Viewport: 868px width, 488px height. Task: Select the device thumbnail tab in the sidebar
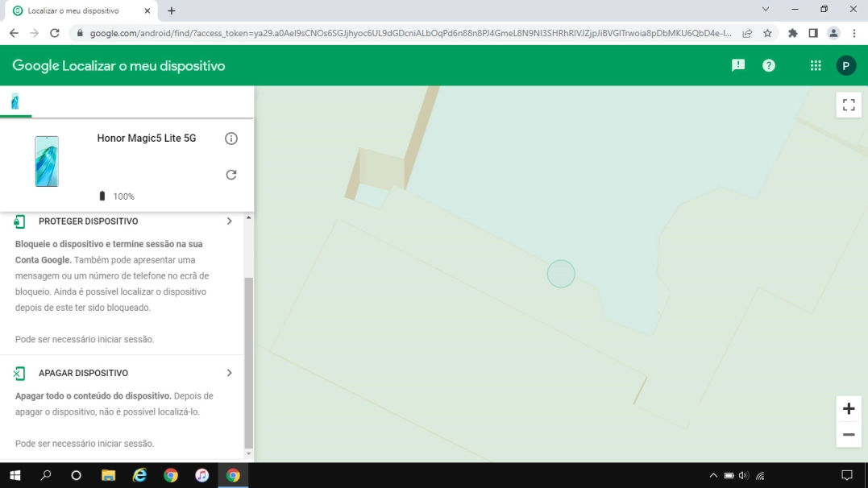pos(15,101)
